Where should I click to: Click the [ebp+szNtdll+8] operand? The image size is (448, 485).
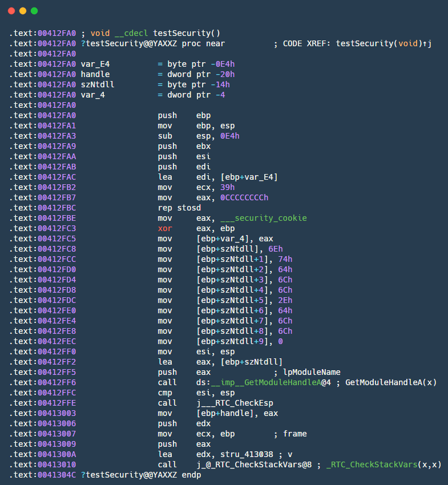(232, 331)
